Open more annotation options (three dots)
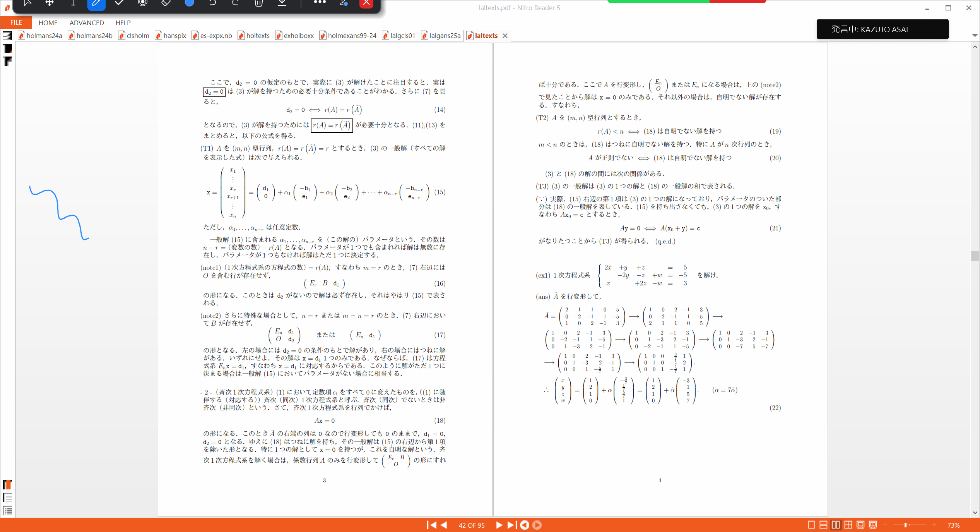Screen dimensions: 980x532 (320, 3)
